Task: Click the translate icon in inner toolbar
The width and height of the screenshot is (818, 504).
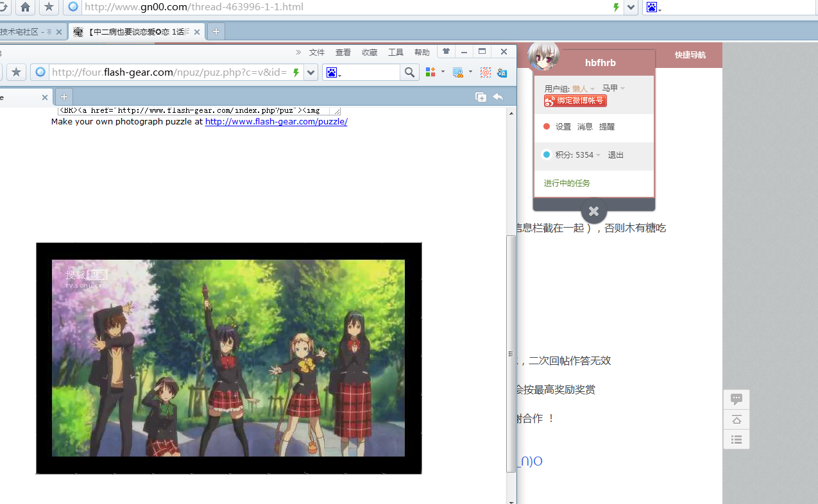Action: tap(502, 72)
